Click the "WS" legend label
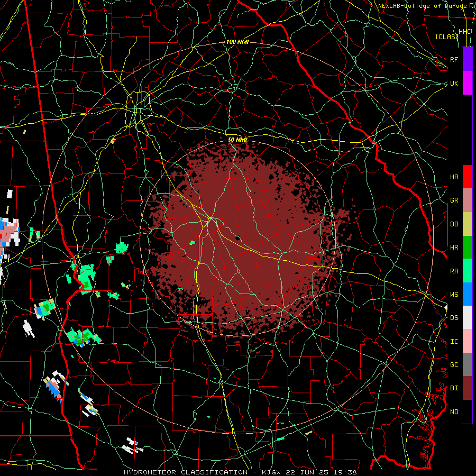Screen dimensions: 476x476 tap(454, 295)
